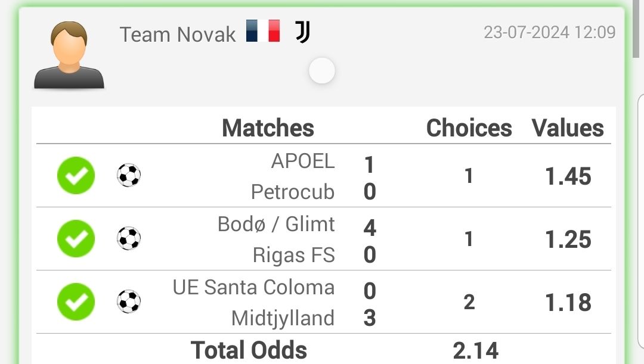The height and width of the screenshot is (364, 644).
Task: Toggle the round white switch below team name
Action: tap(322, 70)
